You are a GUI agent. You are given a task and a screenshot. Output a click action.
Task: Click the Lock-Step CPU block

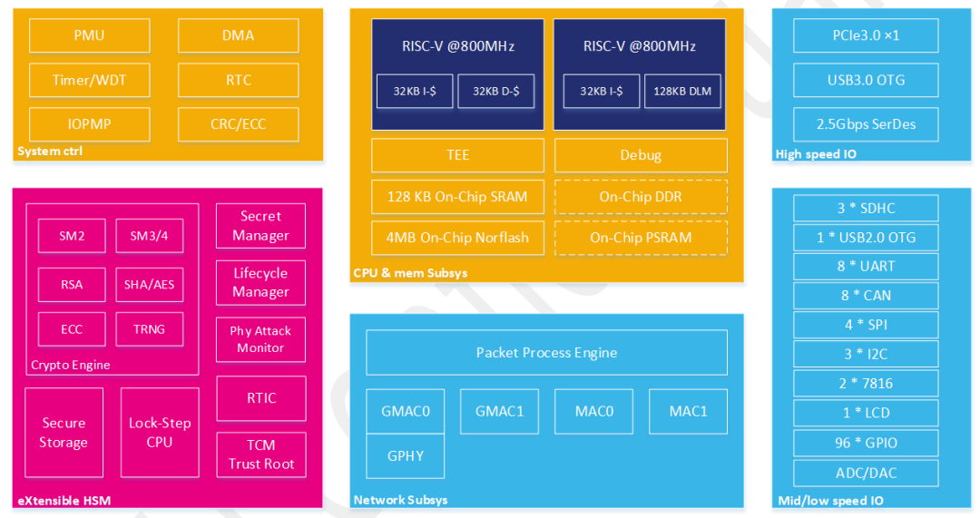point(160,433)
